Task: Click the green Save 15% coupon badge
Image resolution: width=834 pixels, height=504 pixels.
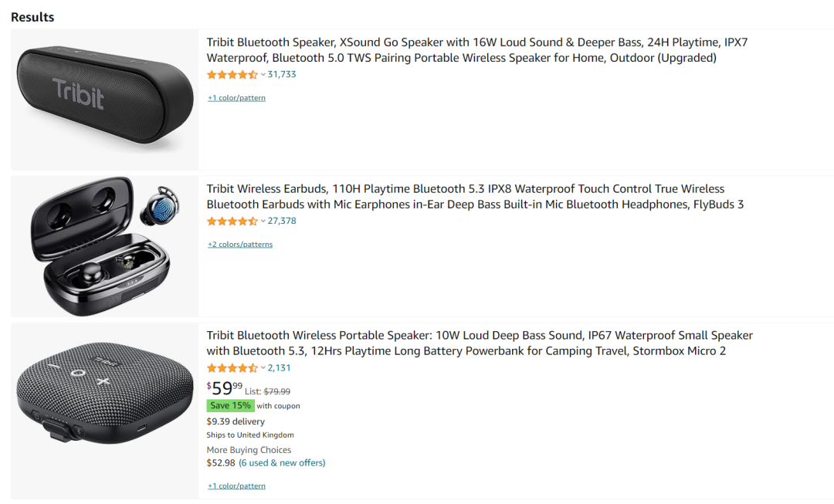Action: point(230,406)
